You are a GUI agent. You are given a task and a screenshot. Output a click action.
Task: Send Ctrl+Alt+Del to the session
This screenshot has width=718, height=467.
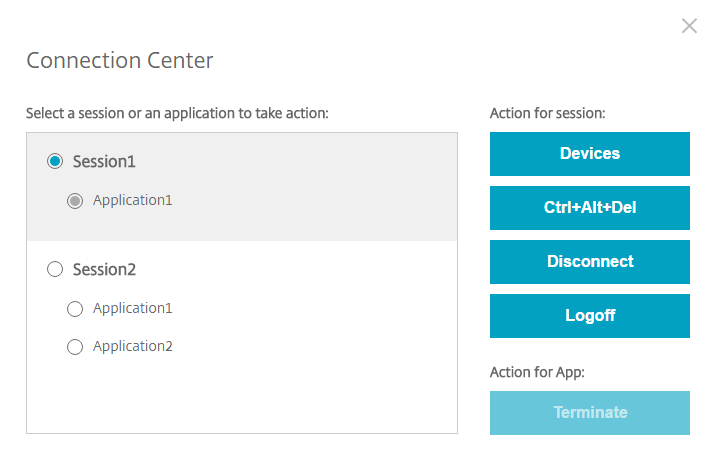pyautogui.click(x=589, y=208)
